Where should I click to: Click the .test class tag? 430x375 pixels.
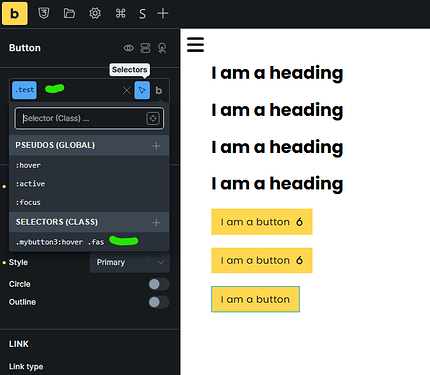pos(24,90)
